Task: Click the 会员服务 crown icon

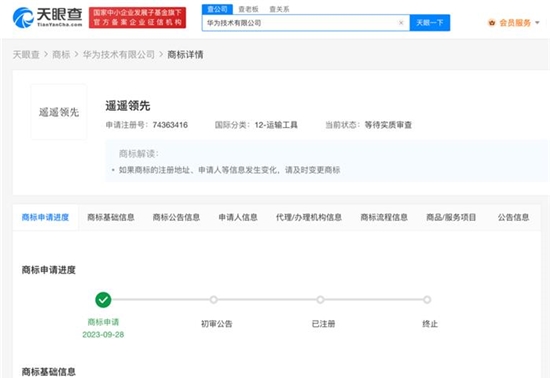Action: pos(492,23)
